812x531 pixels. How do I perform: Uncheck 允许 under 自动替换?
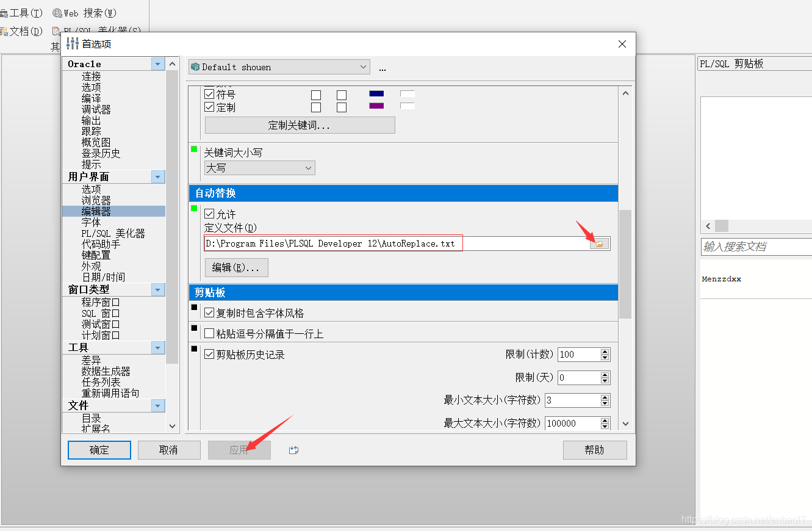click(209, 214)
